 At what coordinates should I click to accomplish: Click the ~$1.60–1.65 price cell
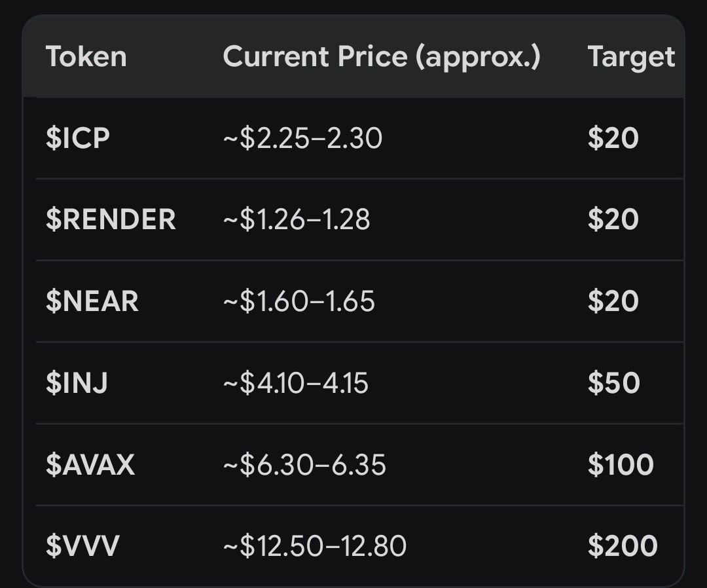[299, 301]
